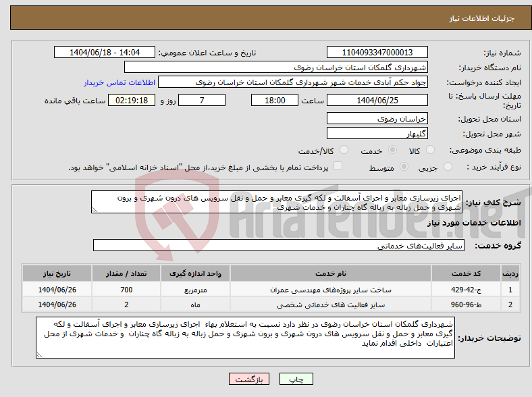Click the delivery city field گلبهار

click(x=377, y=133)
